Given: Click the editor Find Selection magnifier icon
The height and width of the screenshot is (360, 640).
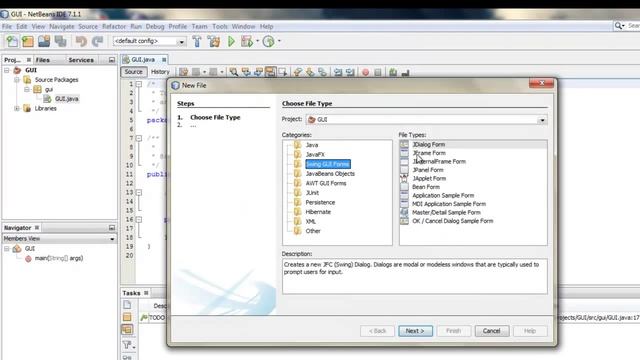Looking at the screenshot, I should pyautogui.click(x=233, y=72).
